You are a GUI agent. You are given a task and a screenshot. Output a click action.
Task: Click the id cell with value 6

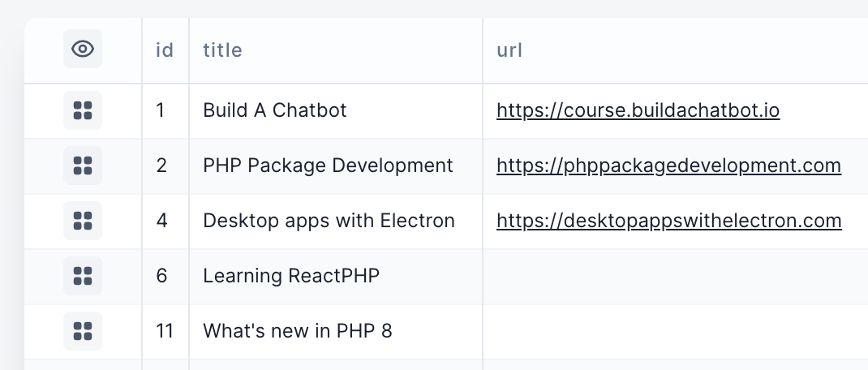point(162,276)
